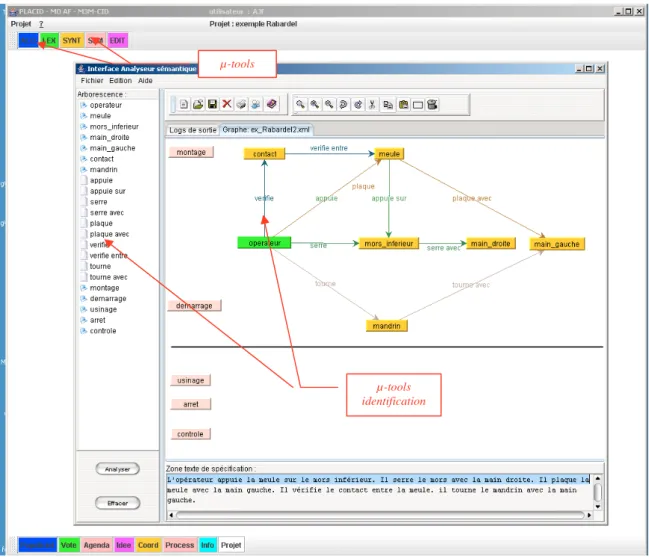Viewport: 649px width, 557px height.
Task: Click the Print icon in toolbar
Action: 241,104
